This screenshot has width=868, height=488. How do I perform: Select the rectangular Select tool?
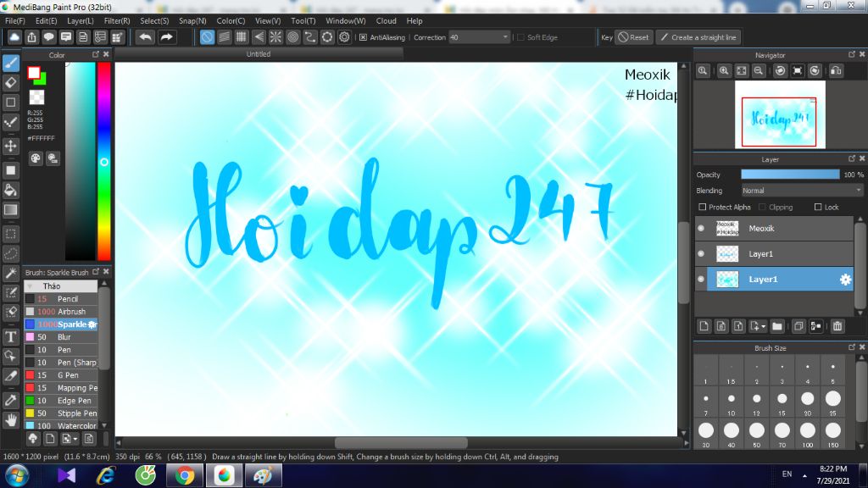tap(10, 234)
